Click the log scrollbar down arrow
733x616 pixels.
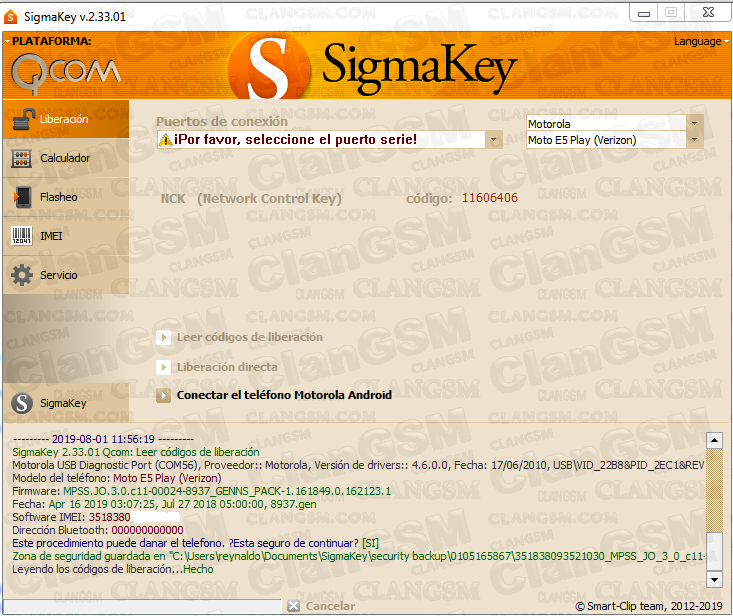click(714, 580)
